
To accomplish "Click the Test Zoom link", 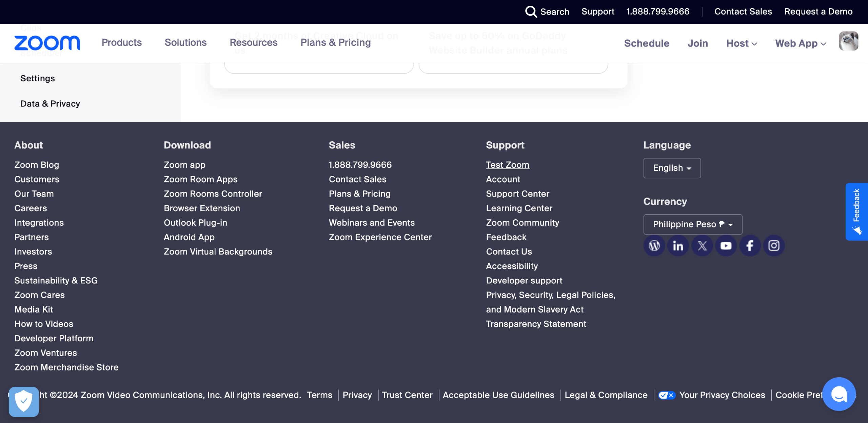I will (508, 165).
